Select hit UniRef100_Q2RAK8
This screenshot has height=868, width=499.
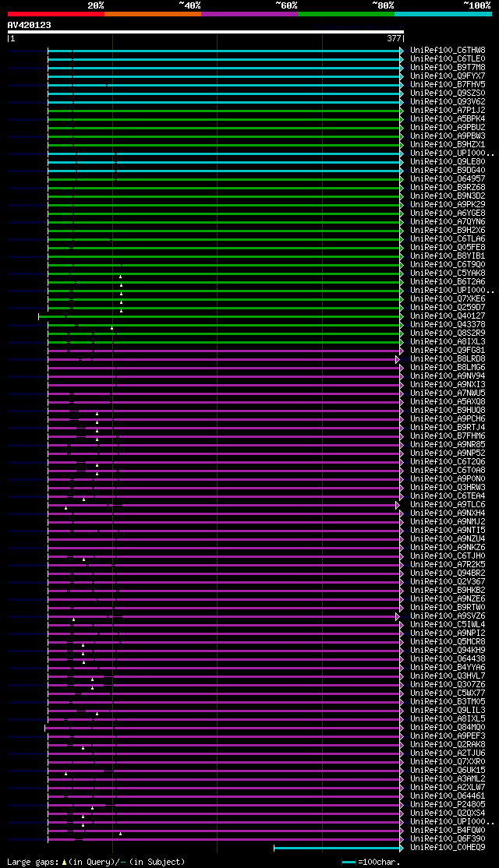[x=448, y=745]
